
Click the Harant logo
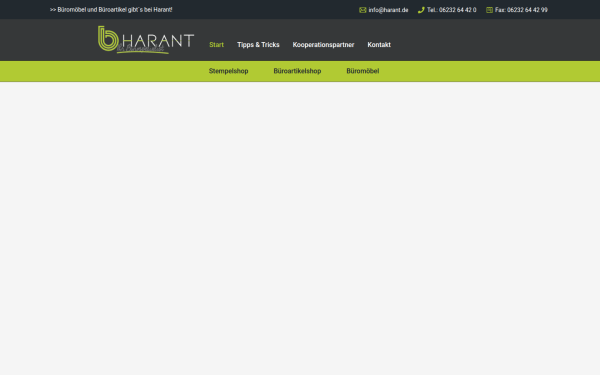coord(146,40)
